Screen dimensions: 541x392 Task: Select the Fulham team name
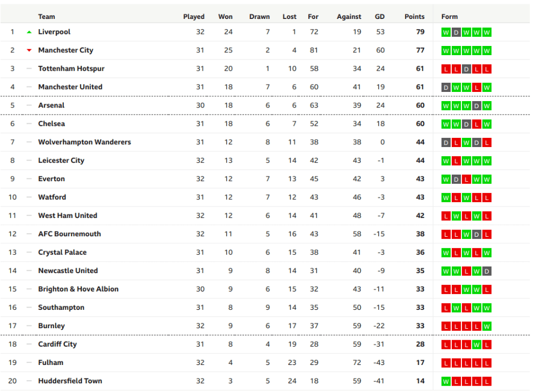51,362
